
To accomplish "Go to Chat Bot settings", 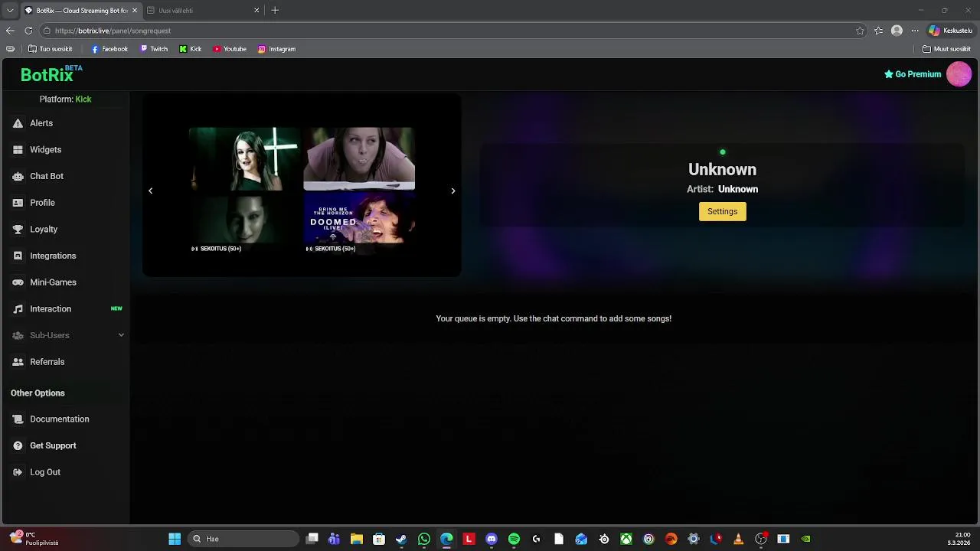I will click(65, 176).
